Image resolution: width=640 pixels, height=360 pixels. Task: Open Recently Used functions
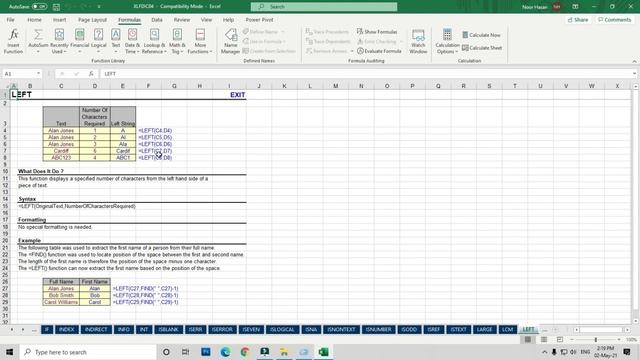[x=59, y=41]
